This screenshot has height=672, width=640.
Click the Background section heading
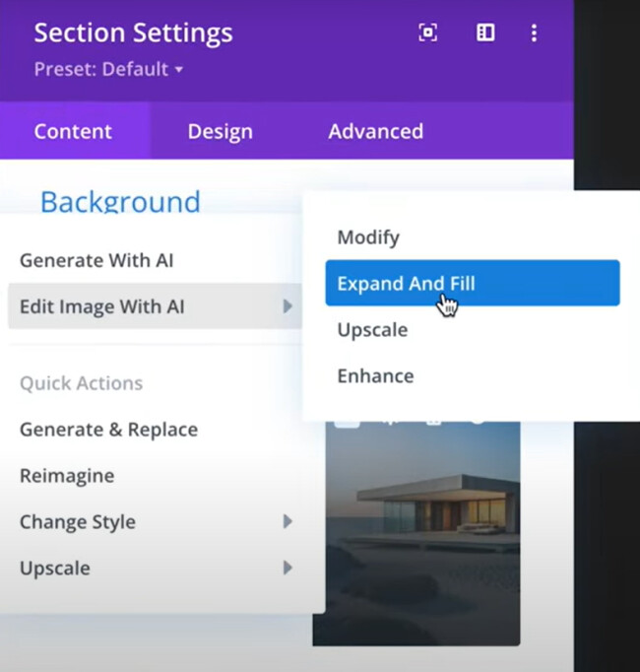coord(119,202)
